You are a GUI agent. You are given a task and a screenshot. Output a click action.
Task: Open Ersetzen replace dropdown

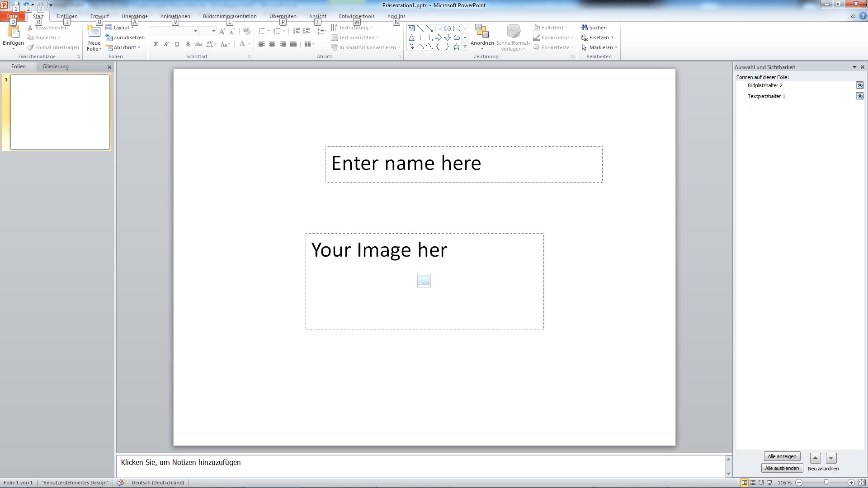tap(598, 38)
